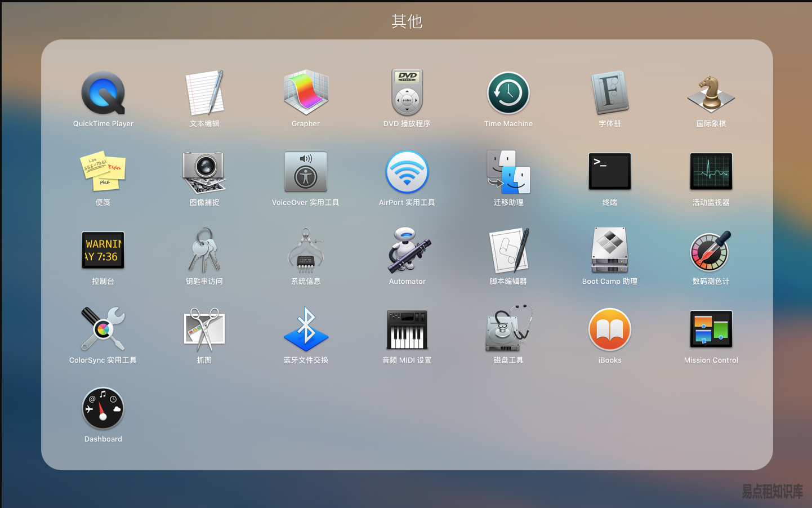
Task: Launch the iBooks app icon
Action: click(x=610, y=329)
